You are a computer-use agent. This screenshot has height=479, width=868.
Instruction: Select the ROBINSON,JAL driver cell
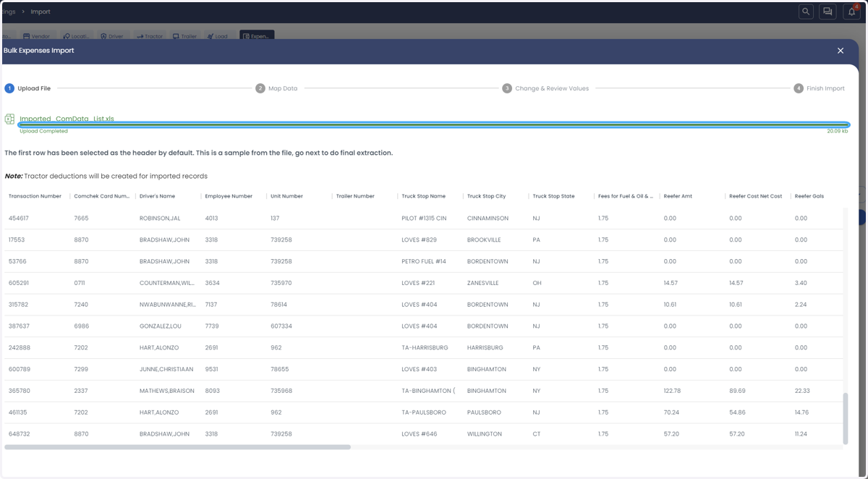pos(160,218)
